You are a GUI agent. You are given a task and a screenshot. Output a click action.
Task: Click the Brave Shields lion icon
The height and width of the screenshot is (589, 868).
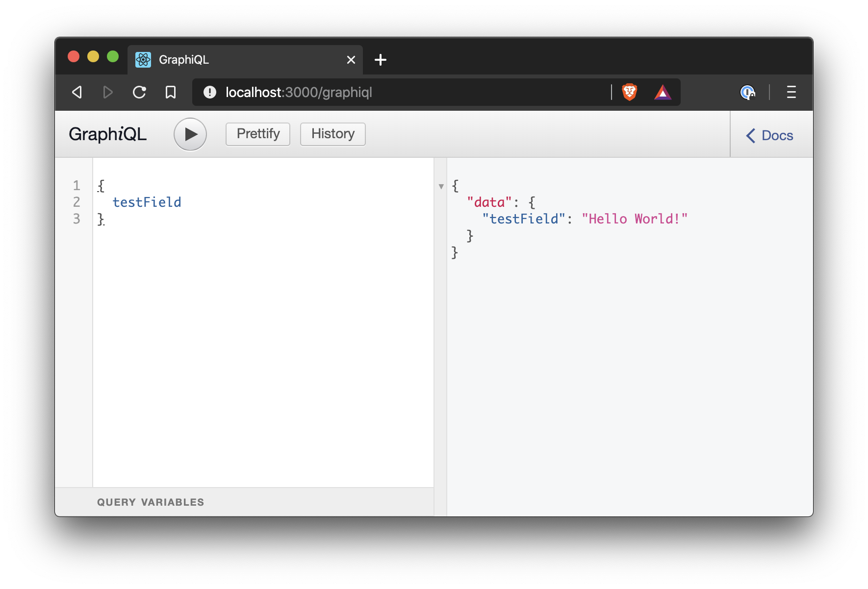tap(630, 92)
